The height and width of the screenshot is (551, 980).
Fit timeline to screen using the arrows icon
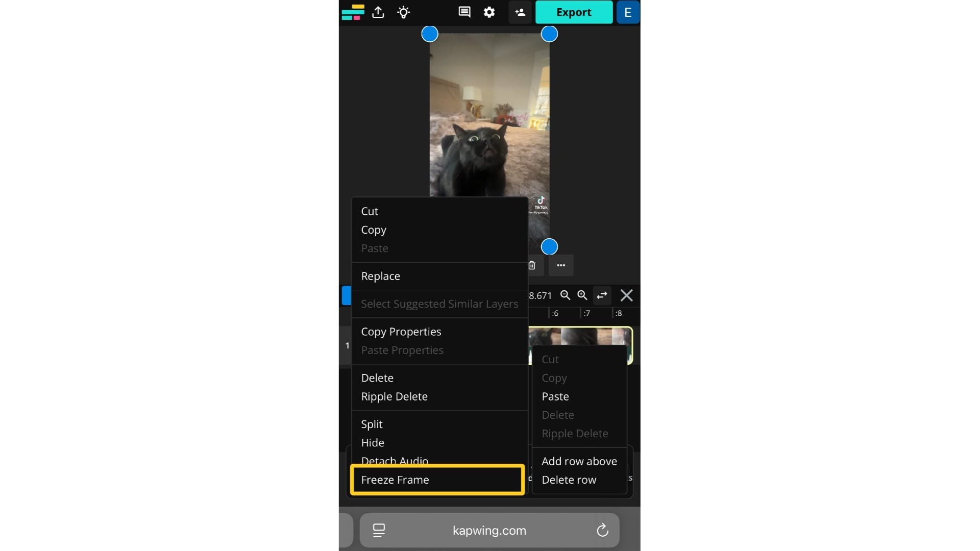(602, 295)
